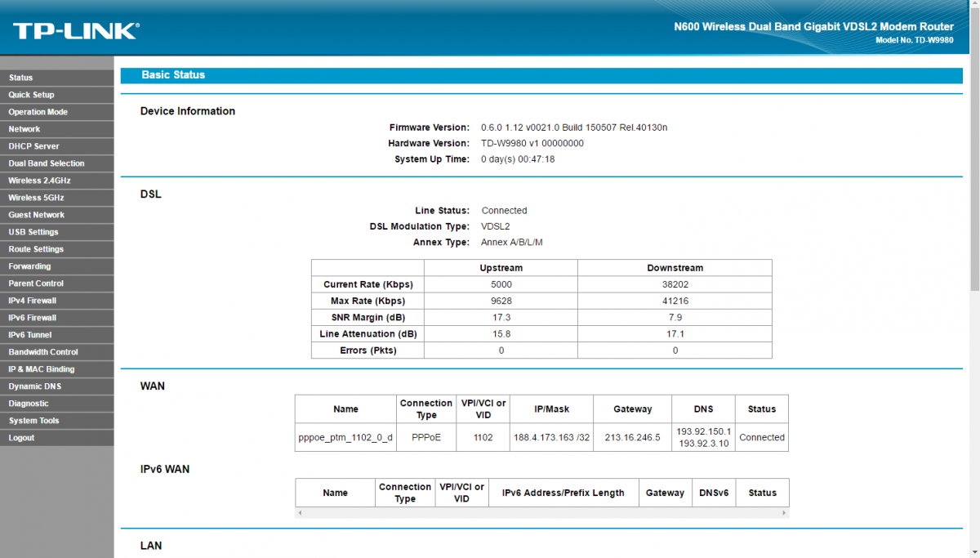This screenshot has width=980, height=558.
Task: Click the DNSv6 column header
Action: coord(714,493)
